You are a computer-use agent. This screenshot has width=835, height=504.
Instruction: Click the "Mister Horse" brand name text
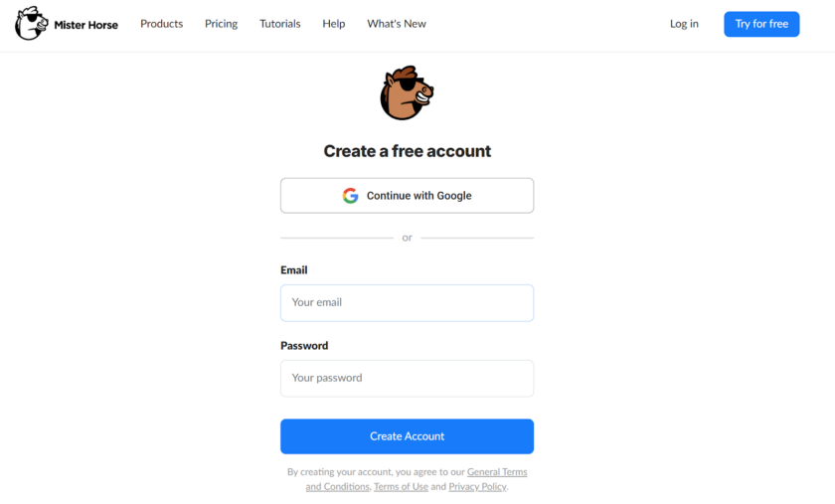[x=86, y=25]
